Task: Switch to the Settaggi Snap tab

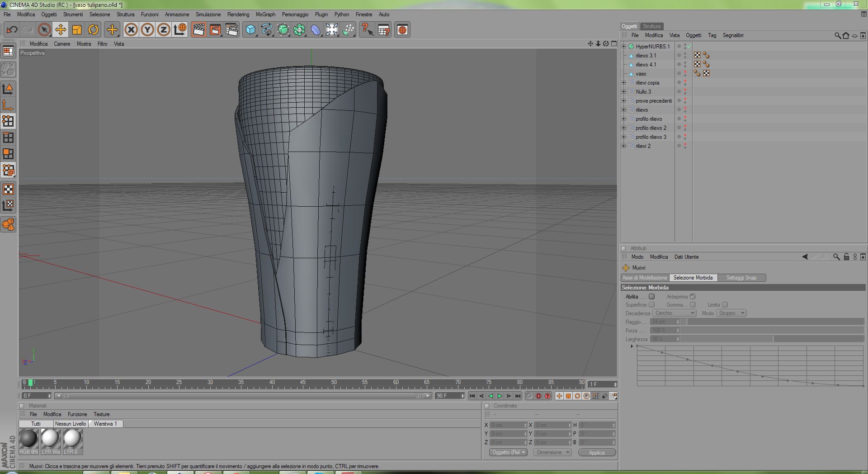Action: click(x=741, y=278)
